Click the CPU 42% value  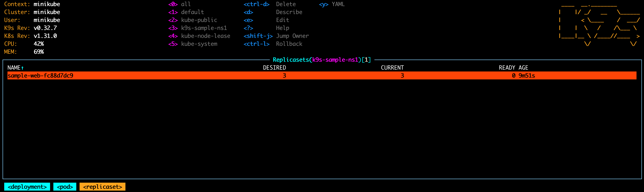pos(39,44)
